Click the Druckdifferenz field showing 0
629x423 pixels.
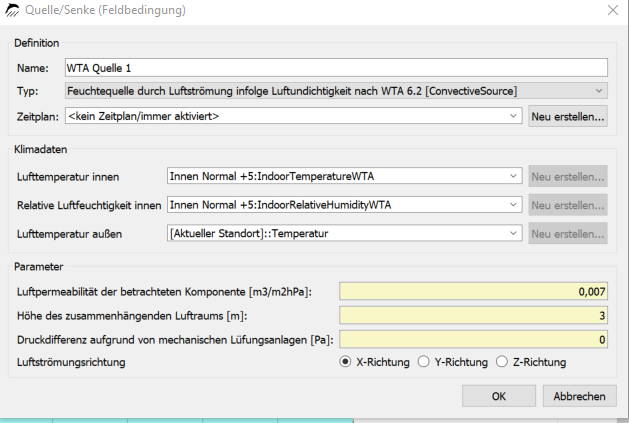[473, 340]
